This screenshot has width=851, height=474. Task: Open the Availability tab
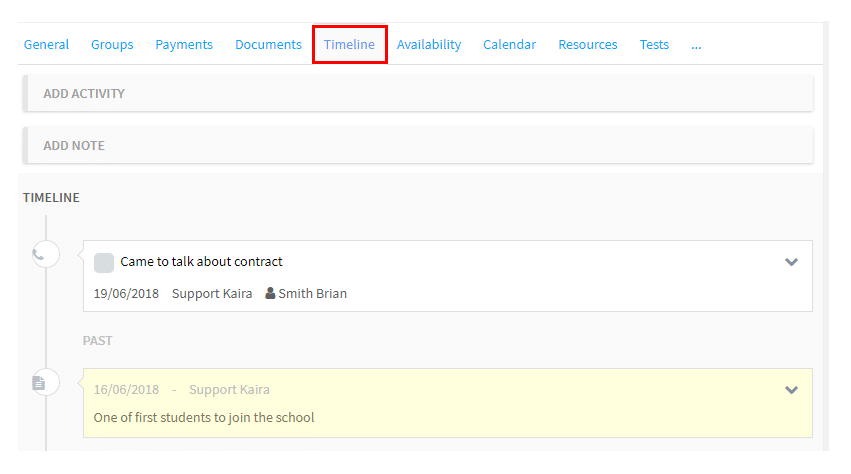tap(429, 45)
